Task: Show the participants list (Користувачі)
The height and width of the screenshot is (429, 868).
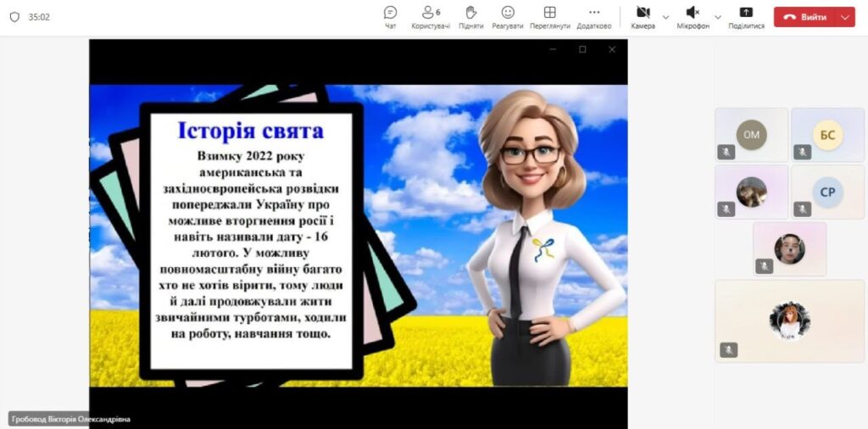Action: [431, 16]
